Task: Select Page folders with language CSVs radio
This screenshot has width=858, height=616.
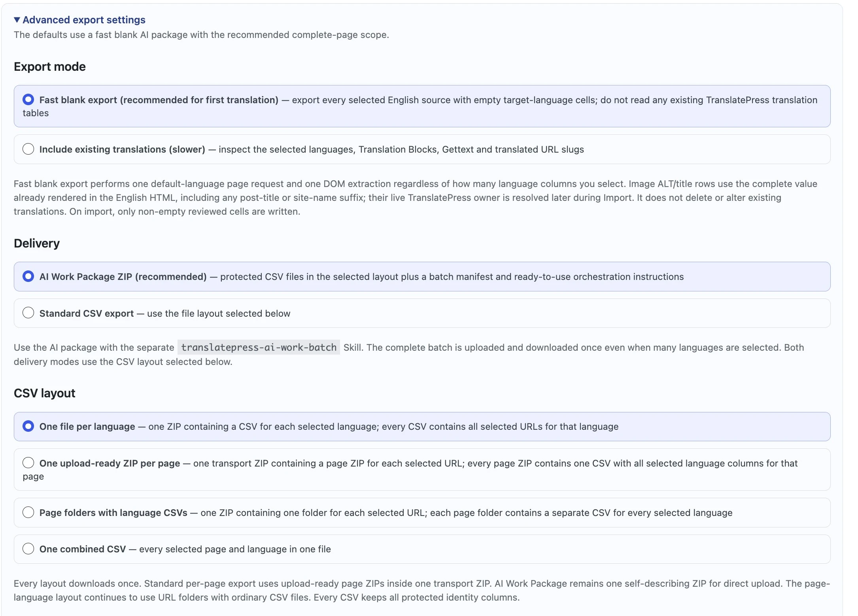Action: pyautogui.click(x=28, y=512)
